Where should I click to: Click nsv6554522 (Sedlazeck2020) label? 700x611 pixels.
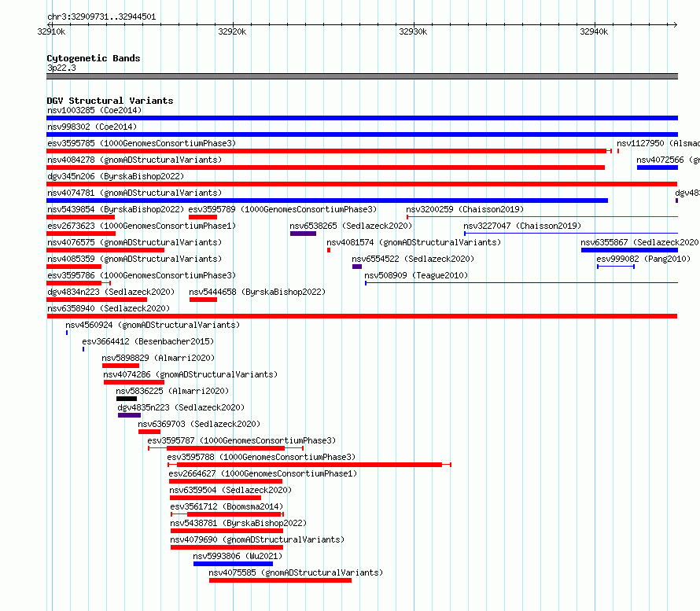413,259
